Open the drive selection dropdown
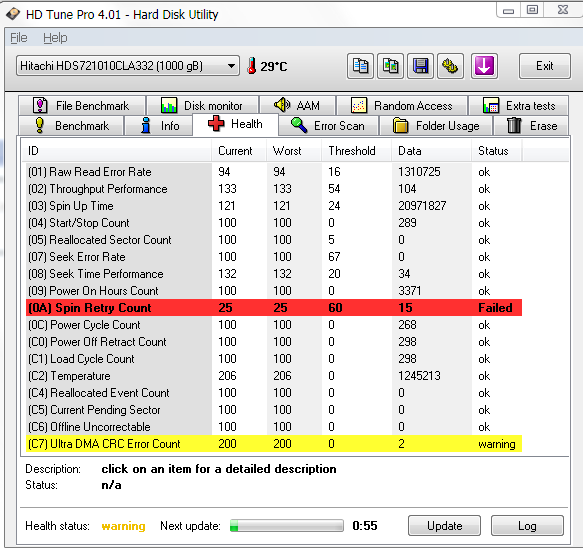Screen dimensions: 583x548 tap(128, 66)
